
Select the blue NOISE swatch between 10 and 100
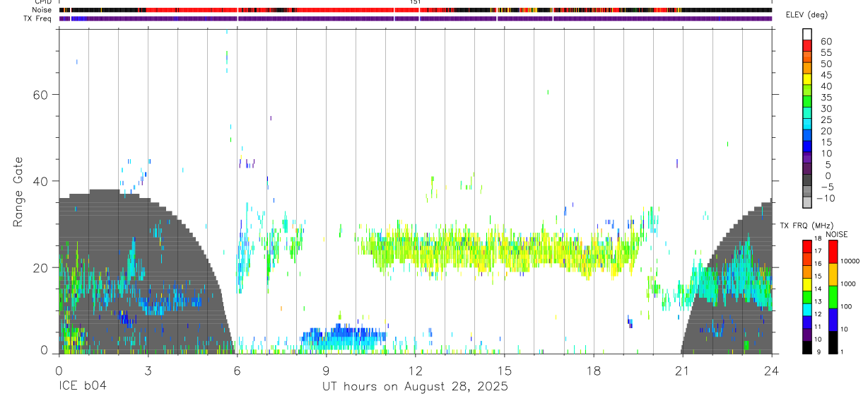click(x=833, y=319)
